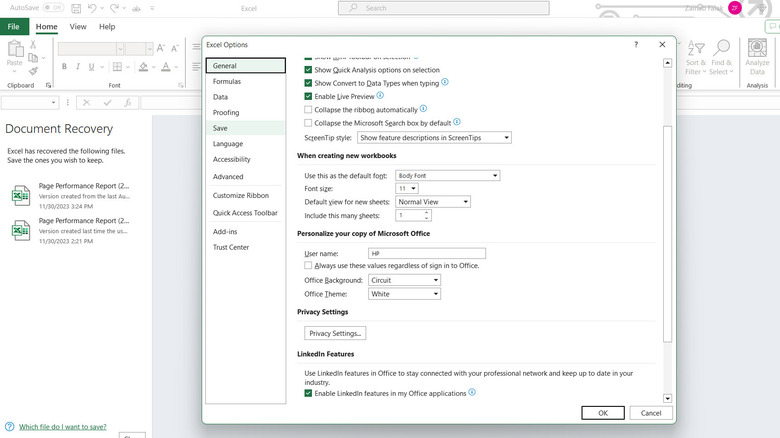This screenshot has width=780, height=438.
Task: Open the Trust Center options category
Action: click(231, 247)
